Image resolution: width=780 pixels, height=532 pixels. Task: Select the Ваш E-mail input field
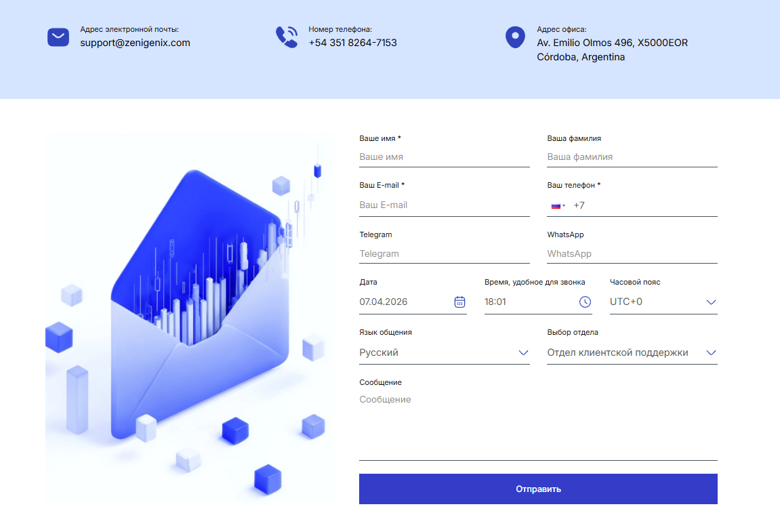[x=444, y=205]
